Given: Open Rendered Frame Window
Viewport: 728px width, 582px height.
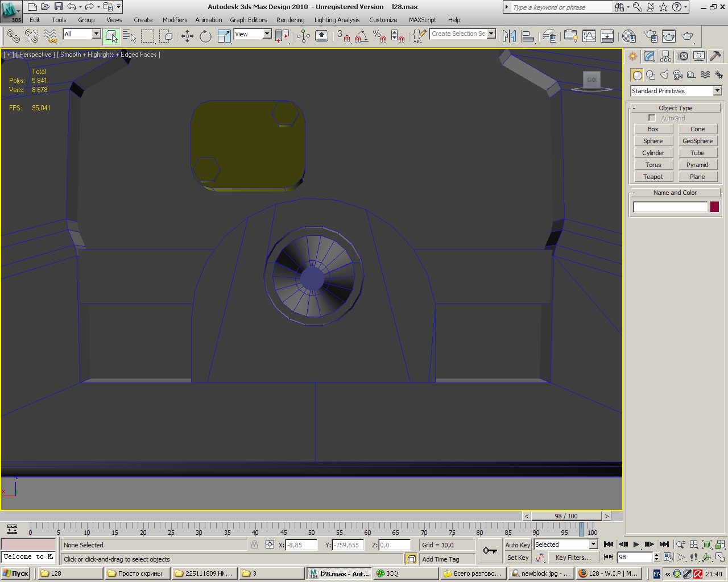Looking at the screenshot, I should click(669, 36).
